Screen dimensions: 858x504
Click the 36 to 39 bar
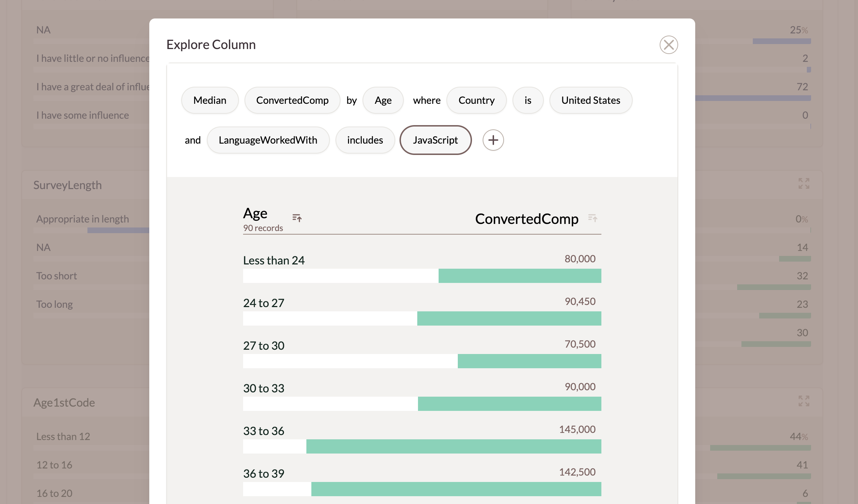456,489
